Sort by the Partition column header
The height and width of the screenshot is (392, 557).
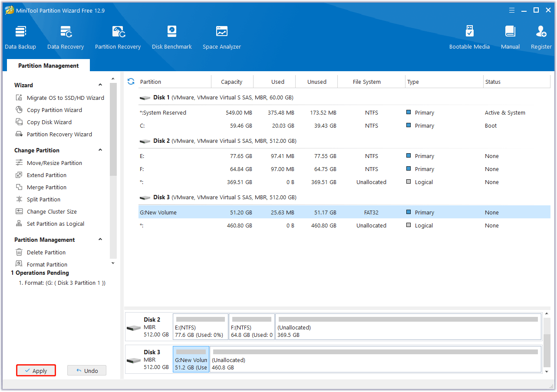(x=175, y=82)
